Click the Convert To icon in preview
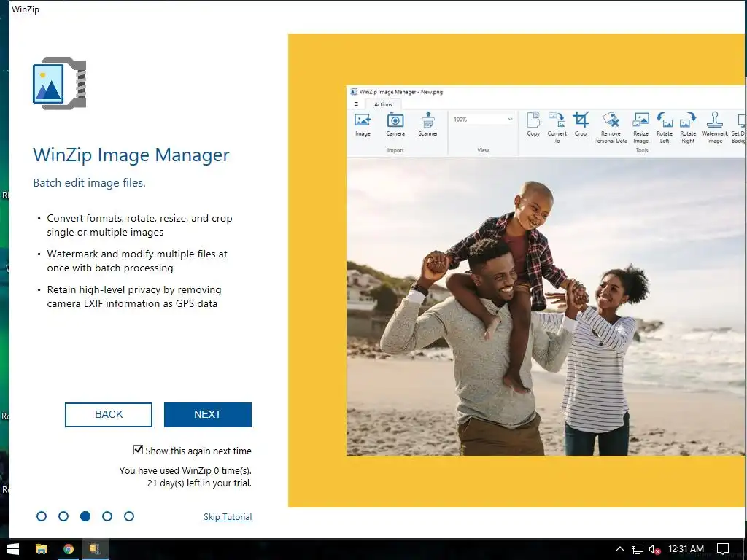 point(557,128)
